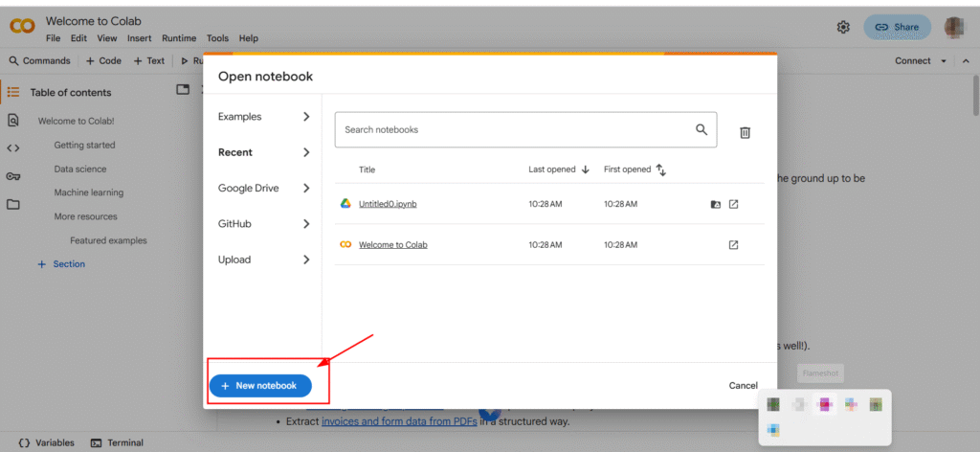Open the Insert menu
Viewport: 980px width, 452px height.
pos(140,38)
